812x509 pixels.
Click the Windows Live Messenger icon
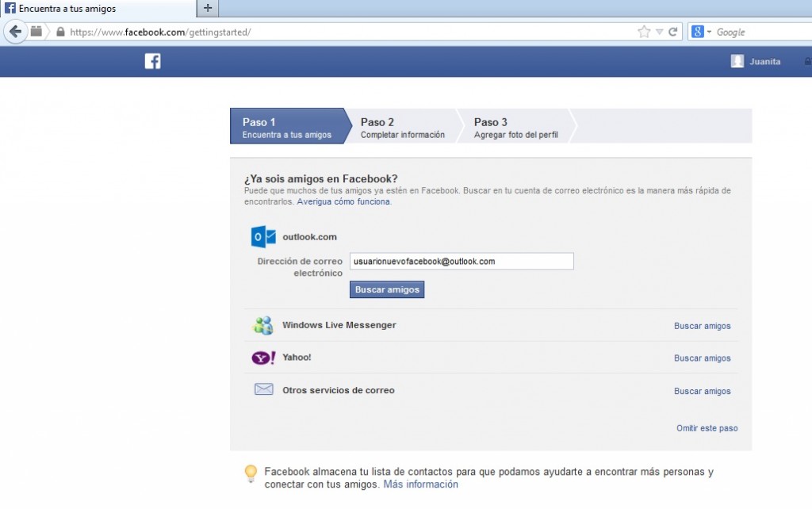point(262,324)
